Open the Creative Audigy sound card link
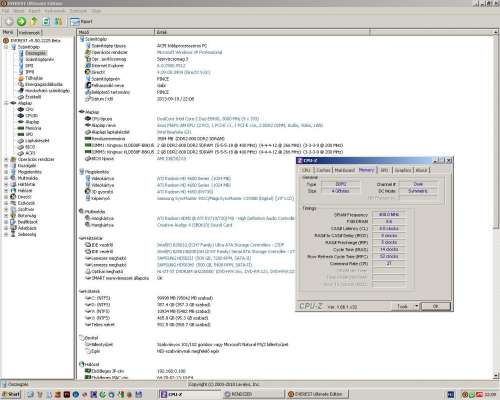Image resolution: width=500 pixels, height=400 pixels. tap(194, 225)
